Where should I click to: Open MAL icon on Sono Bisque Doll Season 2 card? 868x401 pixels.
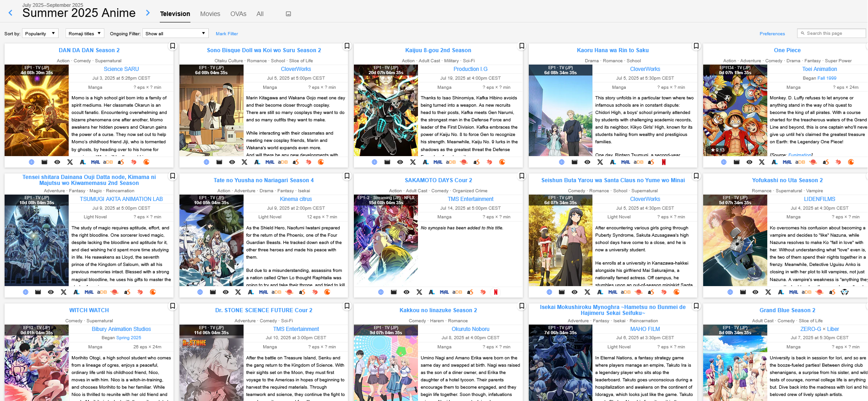point(270,162)
